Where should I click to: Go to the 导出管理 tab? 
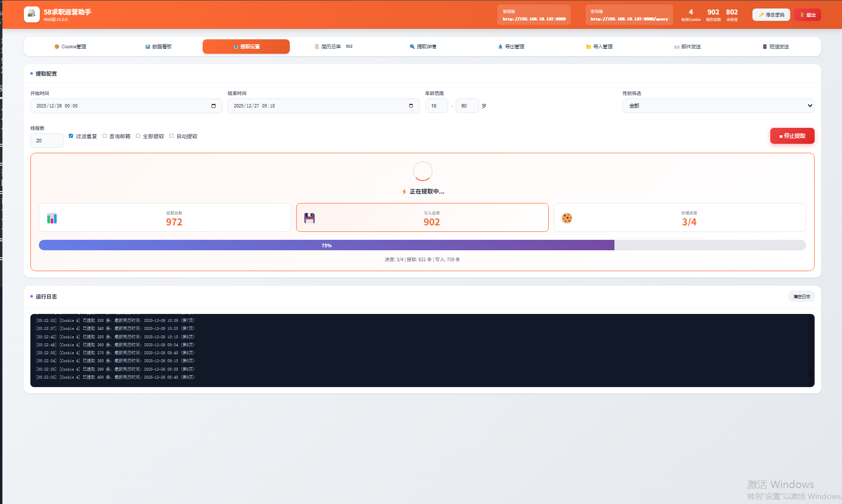pos(511,47)
